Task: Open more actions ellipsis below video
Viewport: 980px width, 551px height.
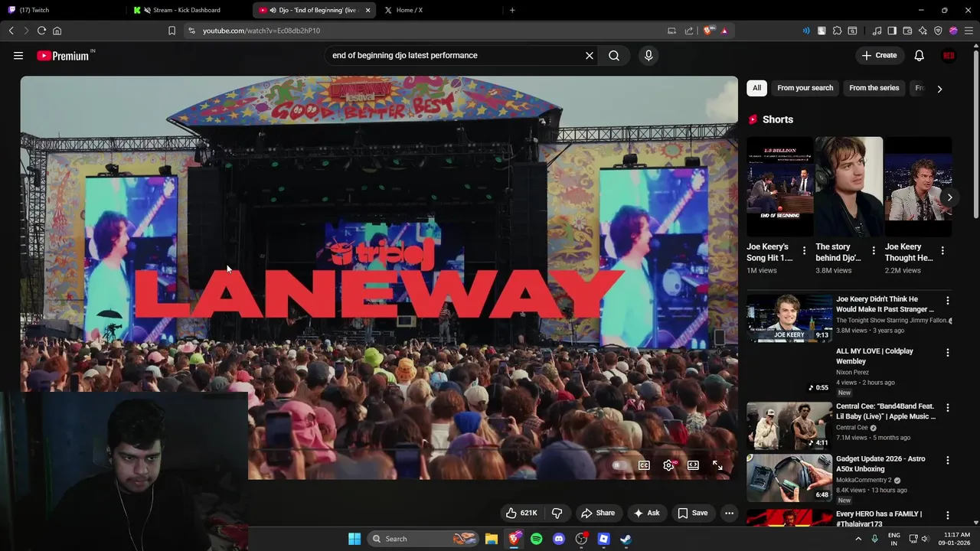Action: (729, 513)
